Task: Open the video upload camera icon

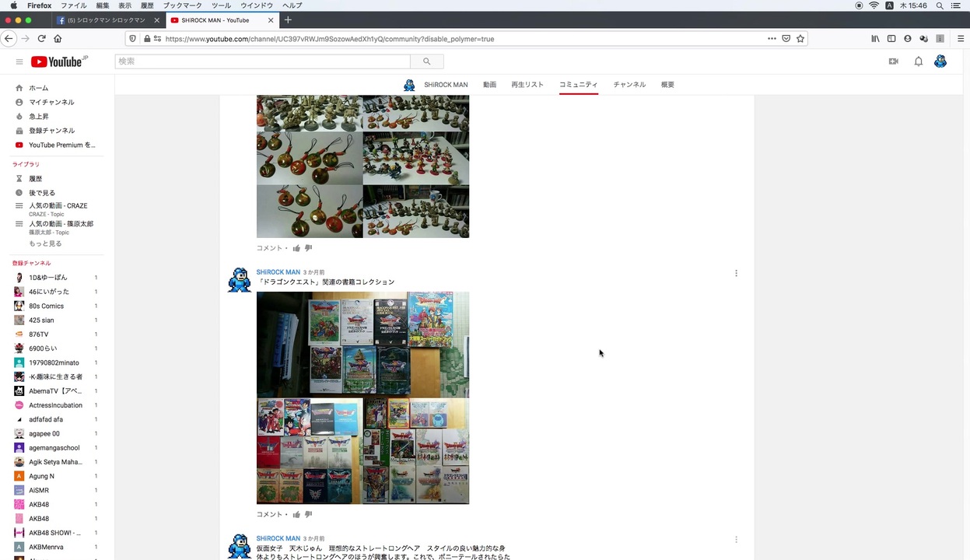Action: (x=893, y=61)
